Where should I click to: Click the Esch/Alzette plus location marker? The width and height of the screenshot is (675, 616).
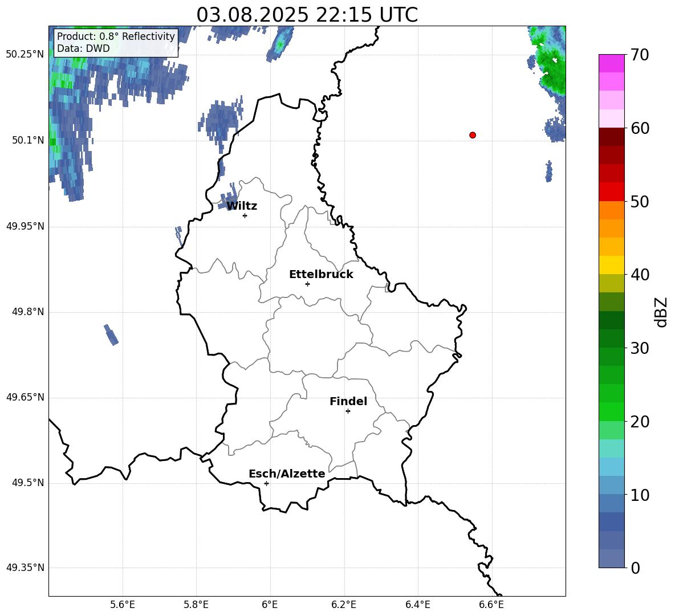tap(266, 483)
